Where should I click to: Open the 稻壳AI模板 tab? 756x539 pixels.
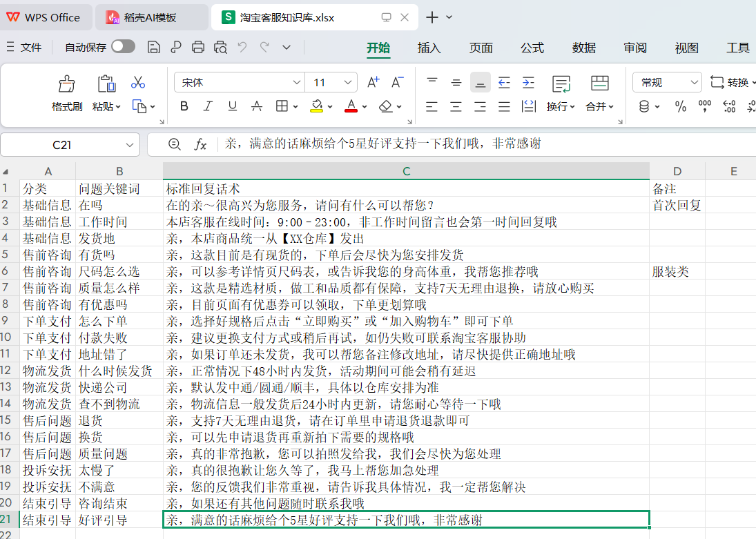point(151,17)
